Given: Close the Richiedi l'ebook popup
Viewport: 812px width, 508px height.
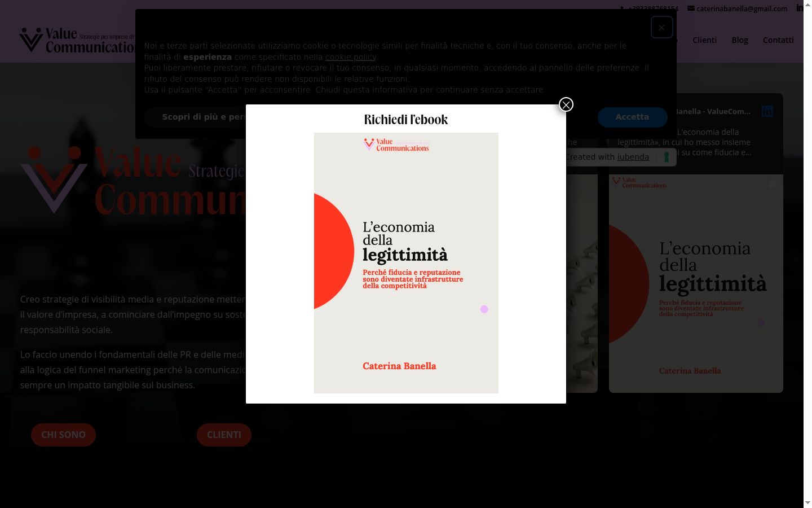Looking at the screenshot, I should pos(566,104).
